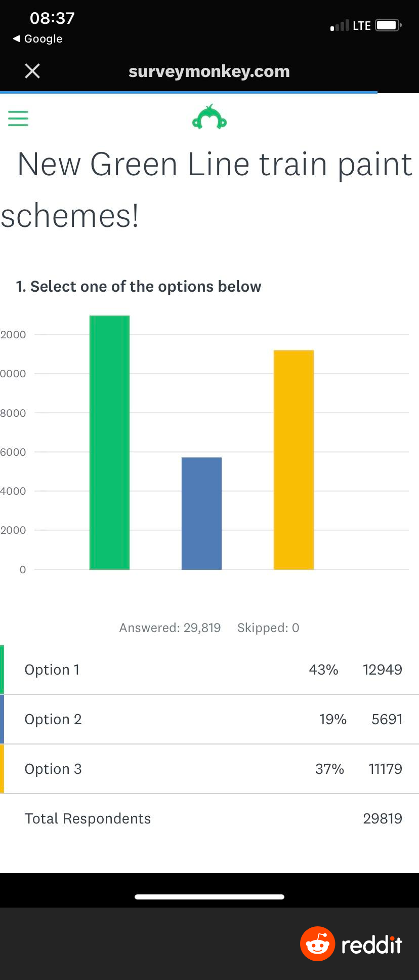Tap the yellow Option 3 color swatch
Viewport: 419px width, 980px height.
click(x=2, y=769)
